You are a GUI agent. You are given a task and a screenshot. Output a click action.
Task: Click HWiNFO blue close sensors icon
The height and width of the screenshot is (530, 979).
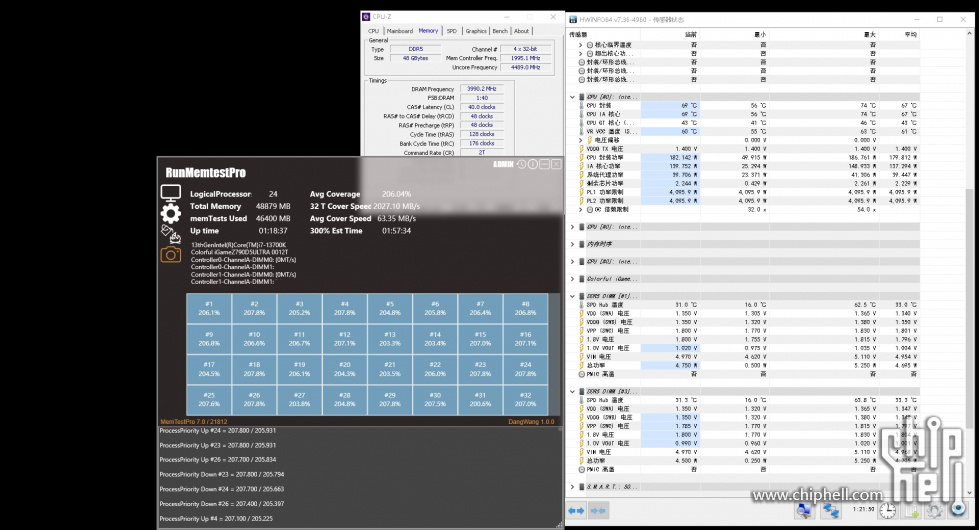(958, 510)
